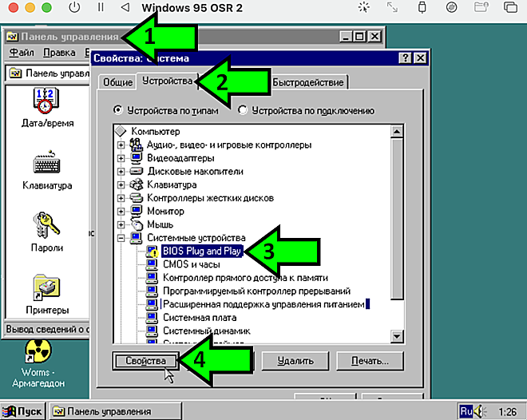Click the VM windows overlay icon
The height and width of the screenshot is (420, 527).
(510, 7)
